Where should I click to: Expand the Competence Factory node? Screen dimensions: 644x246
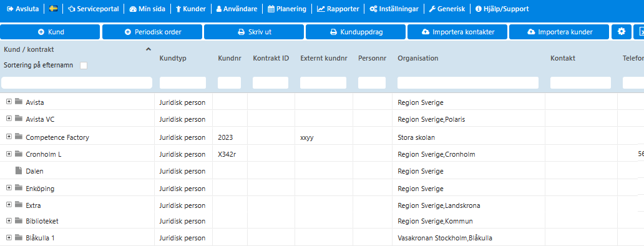pyautogui.click(x=9, y=137)
